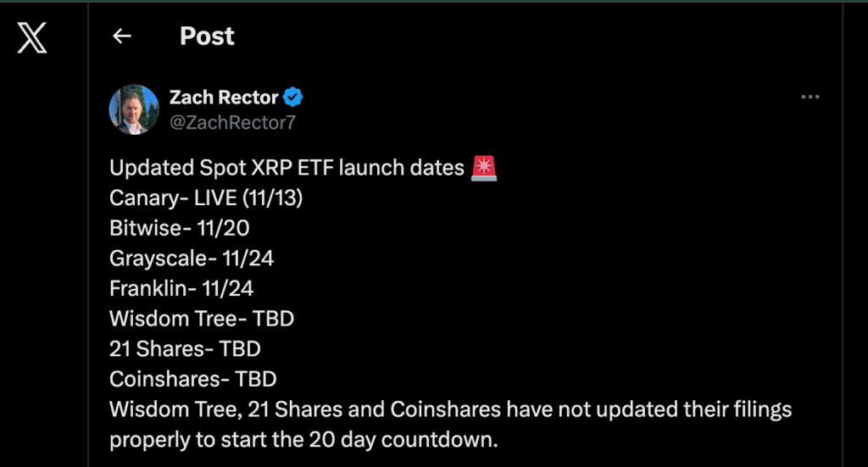Viewport: 868px width, 467px height.
Task: Click the 'Updated Spot XRP ETF launch dates' text
Action: click(287, 168)
